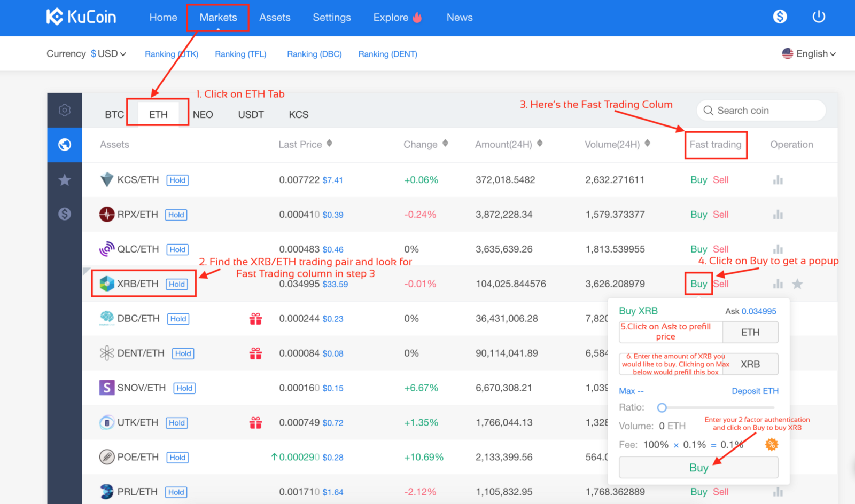This screenshot has width=855, height=504.
Task: Click Sell in the KCS/ETH row
Action: pyautogui.click(x=721, y=180)
